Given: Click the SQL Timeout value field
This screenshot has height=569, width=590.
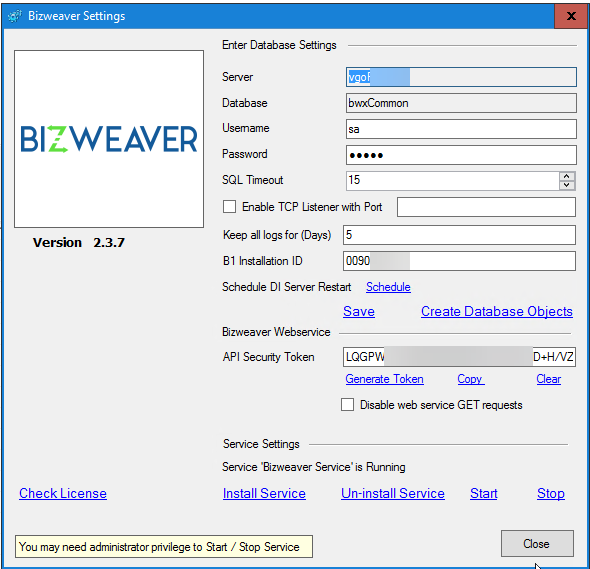Looking at the screenshot, I should pyautogui.click(x=452, y=180).
